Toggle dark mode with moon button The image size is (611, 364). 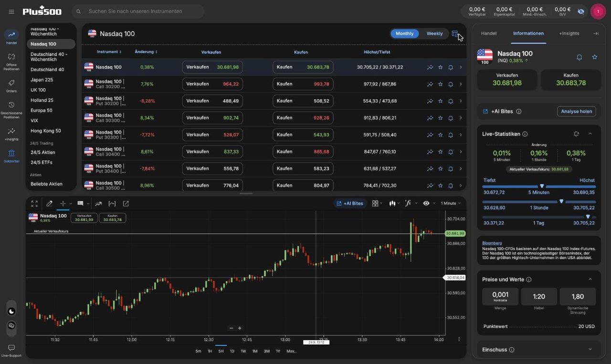click(x=11, y=312)
